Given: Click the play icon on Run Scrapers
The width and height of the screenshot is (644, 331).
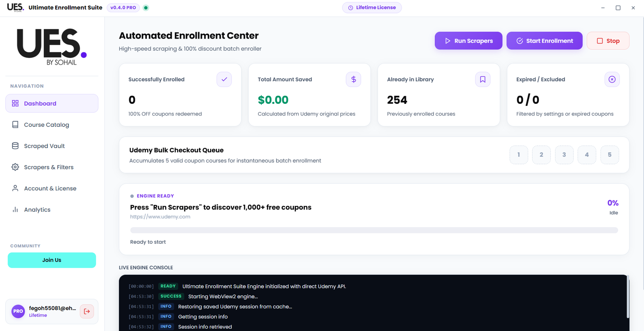Looking at the screenshot, I should (448, 41).
